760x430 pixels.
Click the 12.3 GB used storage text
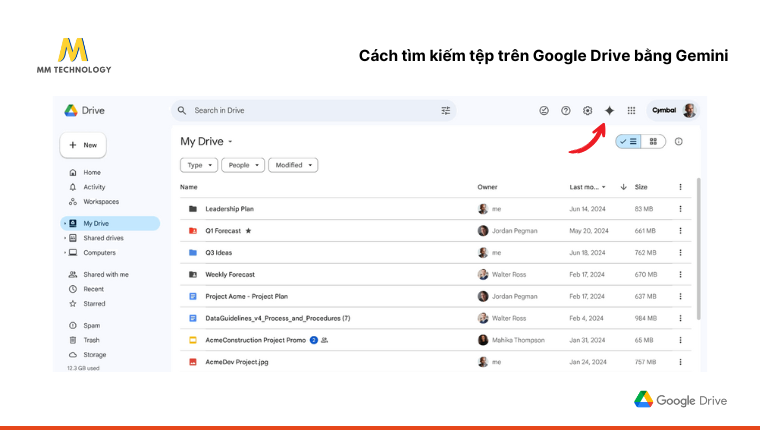pos(83,368)
